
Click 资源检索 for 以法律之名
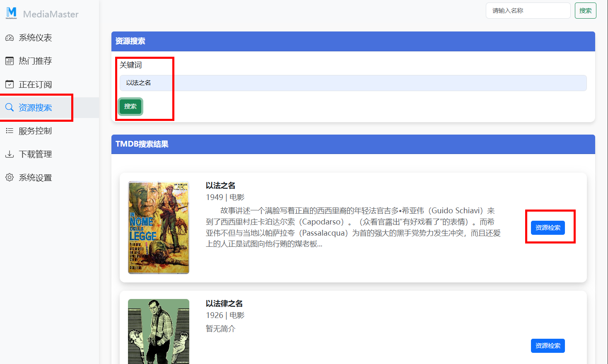pos(548,346)
